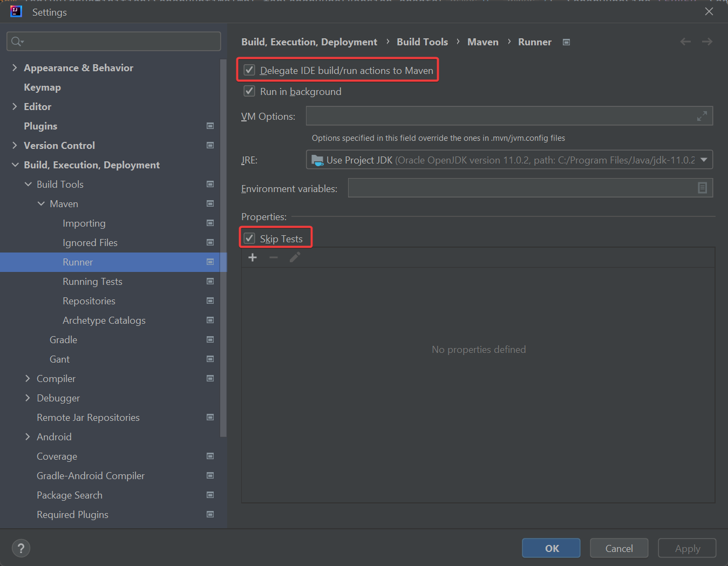728x566 pixels.
Task: Navigate back with the left arrow
Action: coord(685,42)
